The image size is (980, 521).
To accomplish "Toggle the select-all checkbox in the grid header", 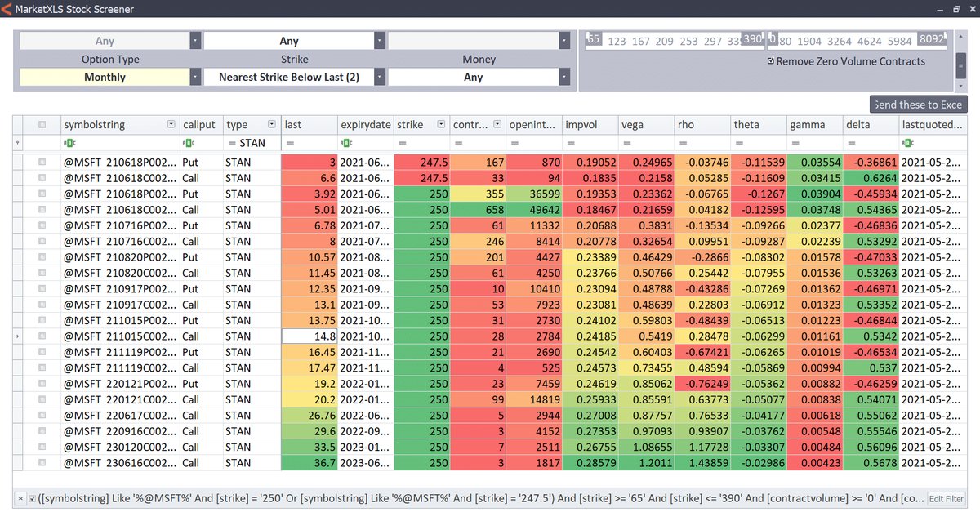I will tap(42, 122).
